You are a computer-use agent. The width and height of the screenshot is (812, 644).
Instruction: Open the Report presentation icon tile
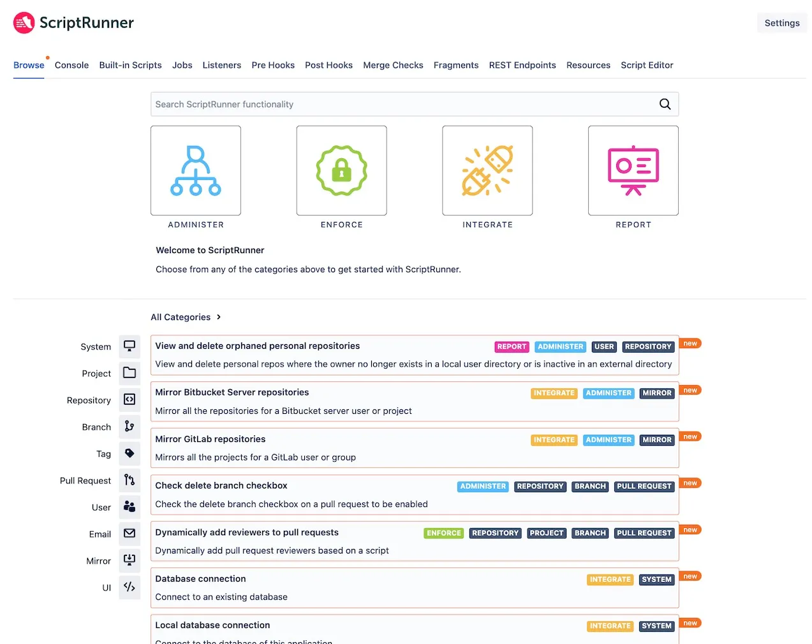click(x=633, y=170)
